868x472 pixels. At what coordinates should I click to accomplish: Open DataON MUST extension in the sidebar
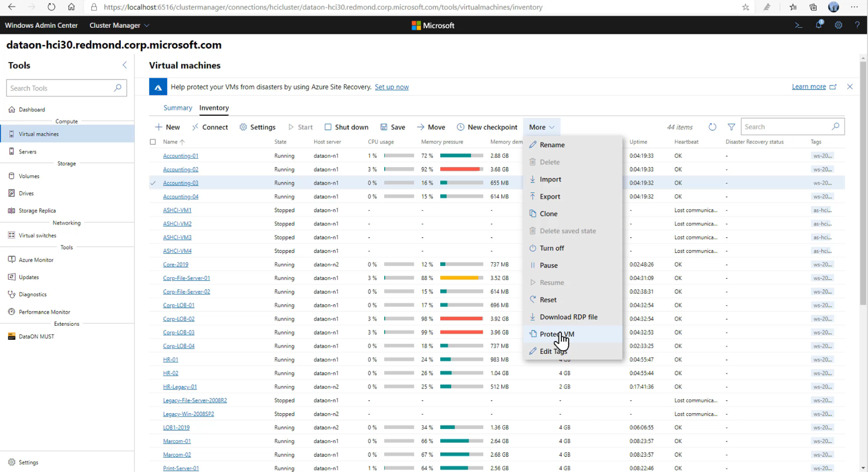pos(37,336)
